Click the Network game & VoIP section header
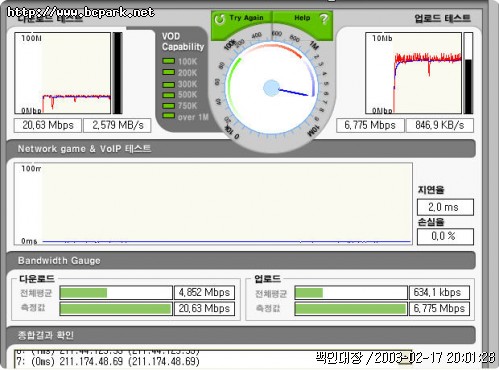 pos(241,149)
